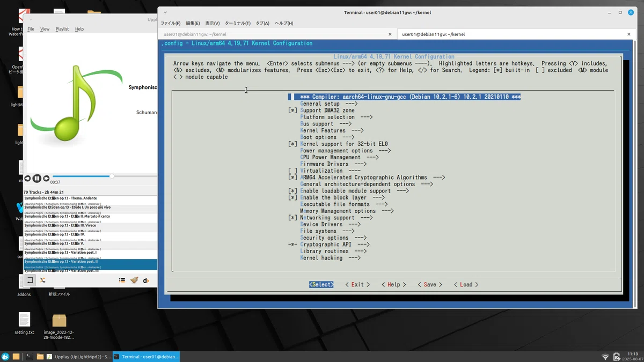Select track 'Thema. Andante' in playlist
This screenshot has height=362, width=644.
point(90,200)
